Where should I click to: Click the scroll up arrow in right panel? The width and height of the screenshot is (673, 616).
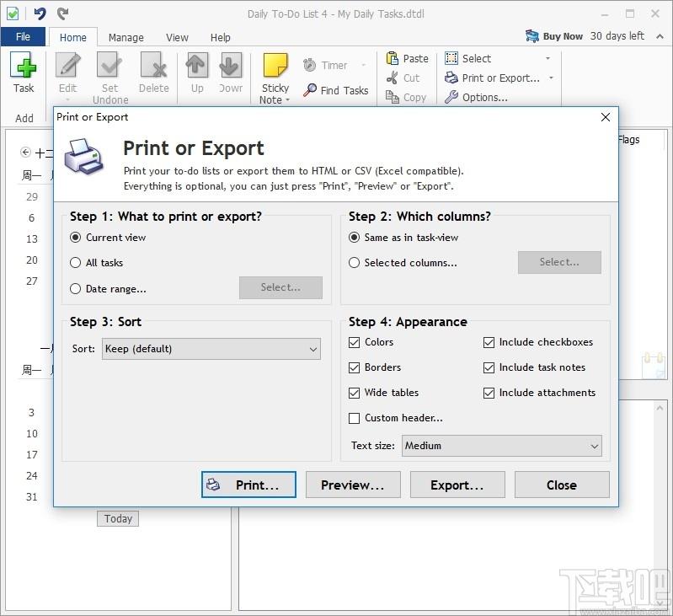[x=660, y=408]
